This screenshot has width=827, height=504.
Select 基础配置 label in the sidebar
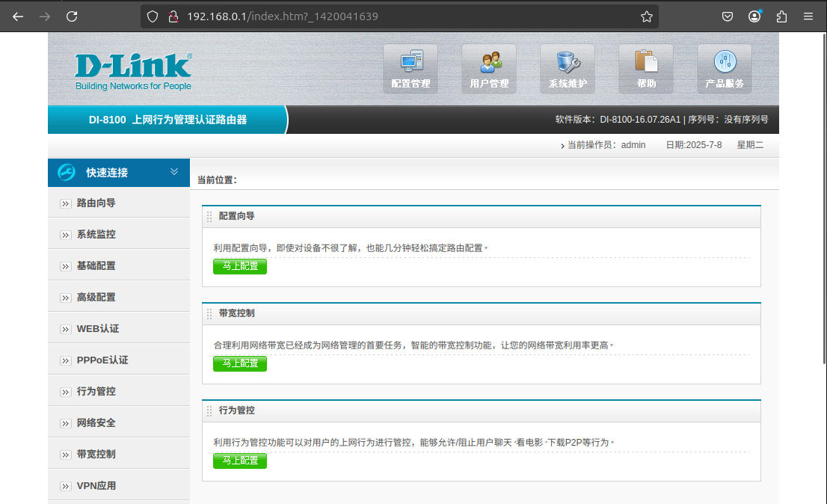[96, 265]
